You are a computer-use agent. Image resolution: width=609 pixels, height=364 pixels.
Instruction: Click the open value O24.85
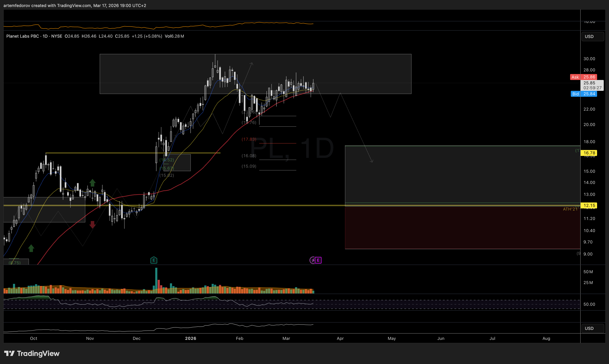(x=72, y=36)
